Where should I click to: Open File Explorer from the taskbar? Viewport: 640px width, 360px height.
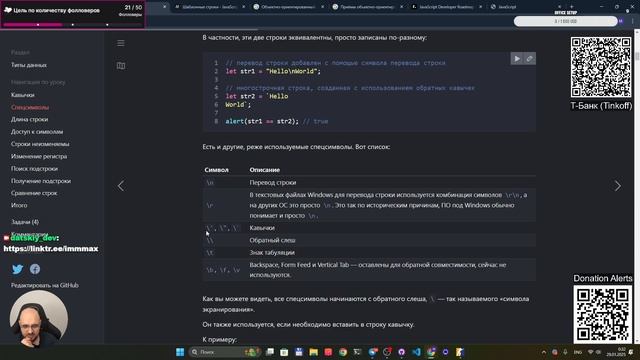tap(313, 352)
